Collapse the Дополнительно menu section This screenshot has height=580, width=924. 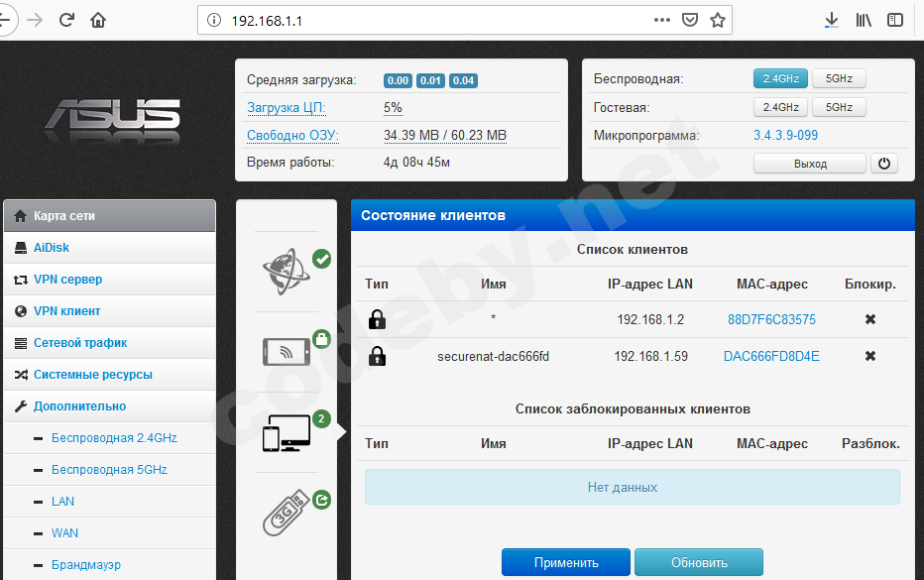pyautogui.click(x=110, y=406)
